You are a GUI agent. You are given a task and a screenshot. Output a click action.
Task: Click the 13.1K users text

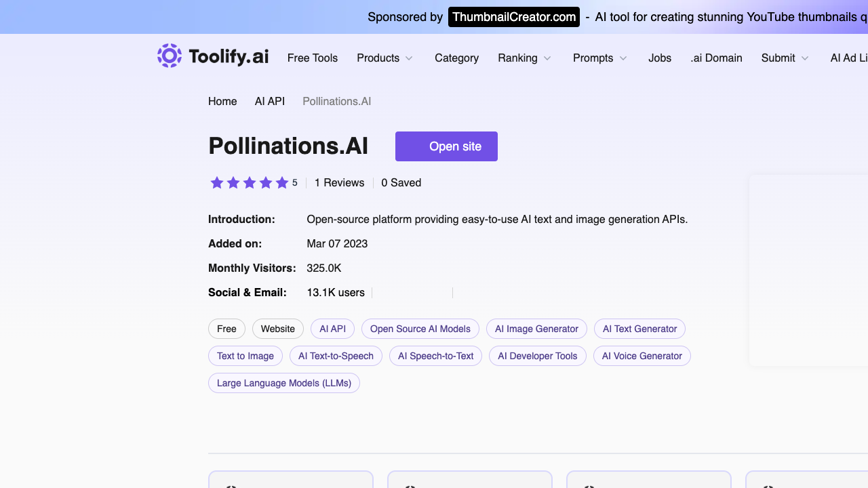point(336,293)
